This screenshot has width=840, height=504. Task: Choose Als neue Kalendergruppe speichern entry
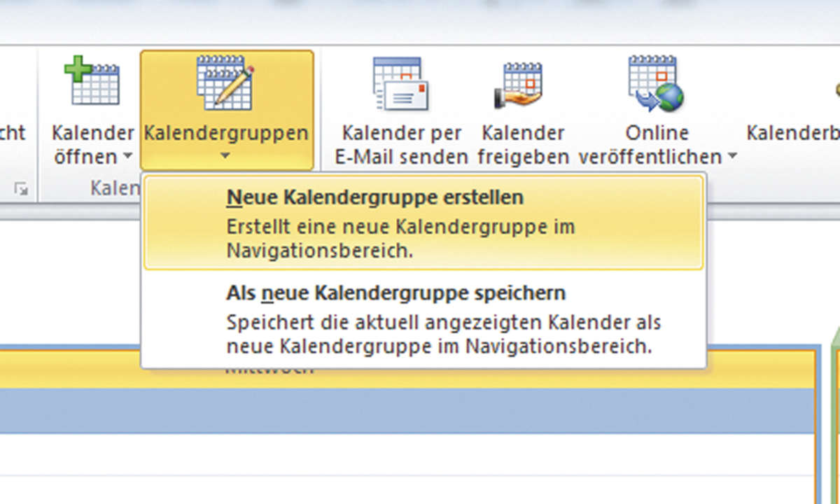(x=423, y=319)
